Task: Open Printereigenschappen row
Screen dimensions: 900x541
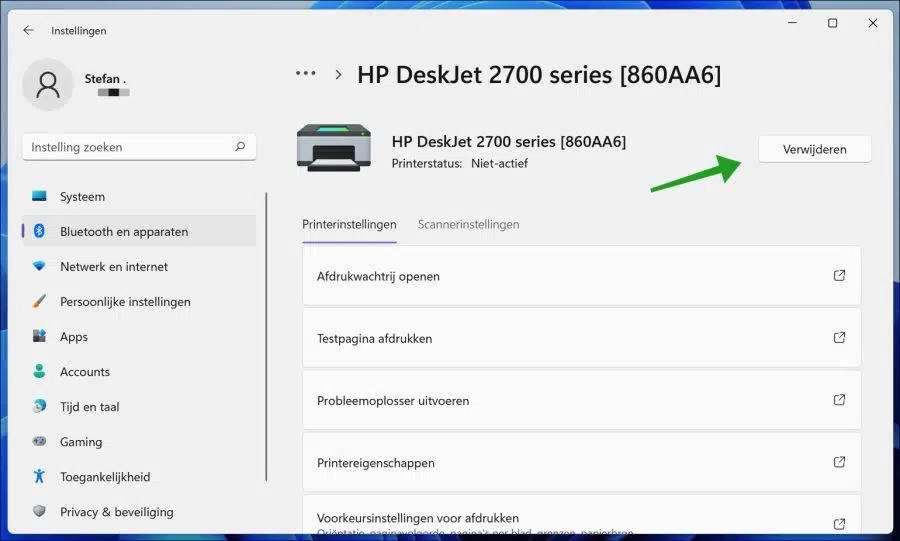Action: click(x=581, y=462)
